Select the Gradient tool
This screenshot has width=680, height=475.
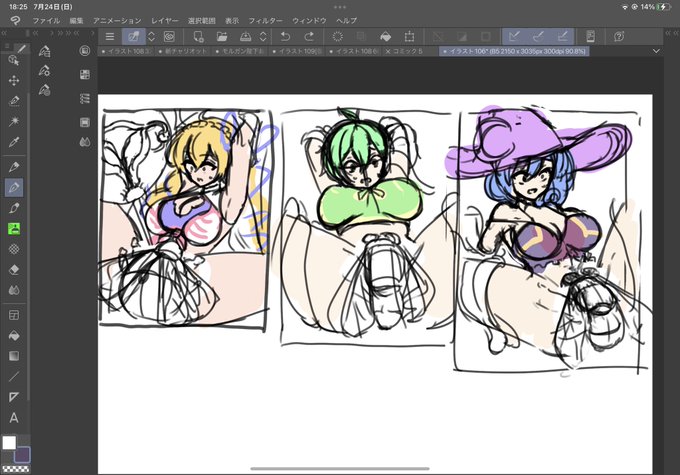[x=14, y=356]
